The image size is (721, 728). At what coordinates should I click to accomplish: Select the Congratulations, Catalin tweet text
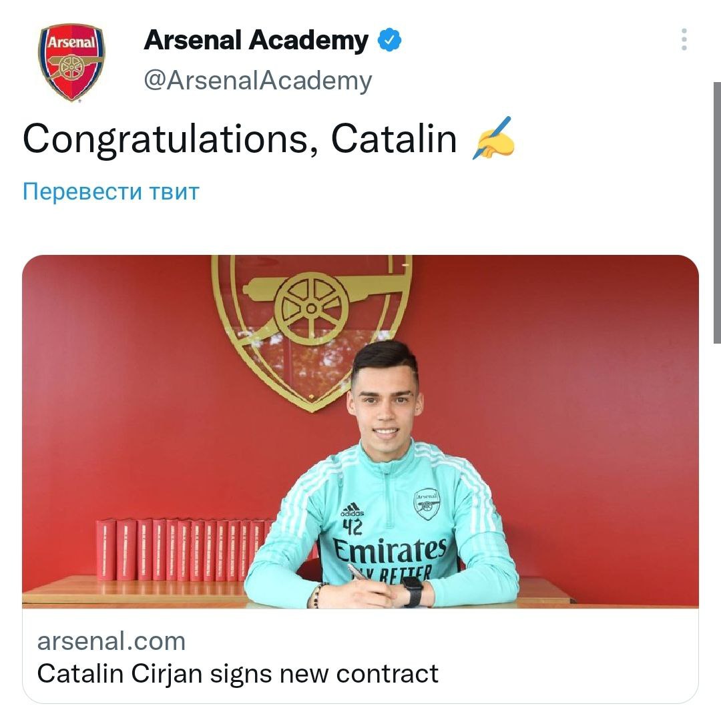point(240,139)
